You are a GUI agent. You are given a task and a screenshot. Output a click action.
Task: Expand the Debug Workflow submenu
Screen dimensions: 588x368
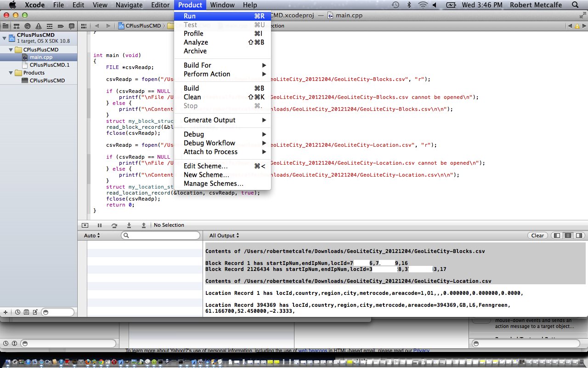tap(223, 143)
